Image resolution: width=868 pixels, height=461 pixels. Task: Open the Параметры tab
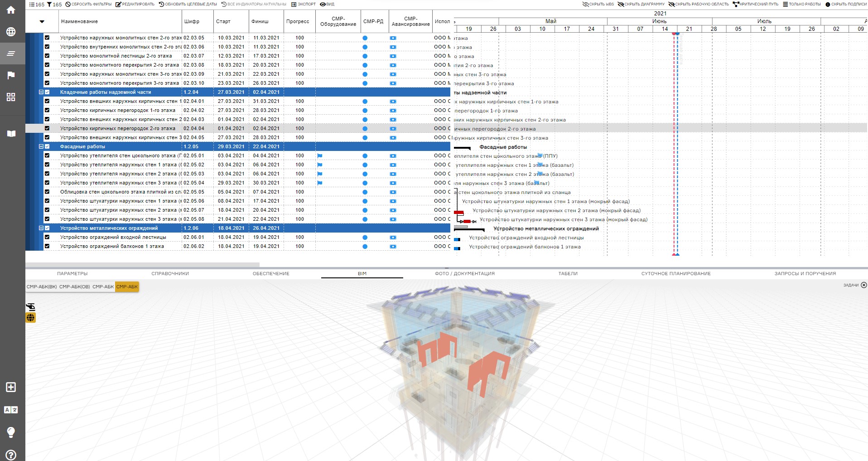[72, 274]
